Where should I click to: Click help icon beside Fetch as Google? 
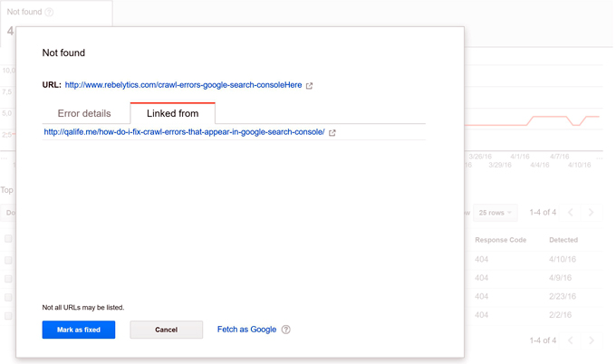pyautogui.click(x=286, y=330)
